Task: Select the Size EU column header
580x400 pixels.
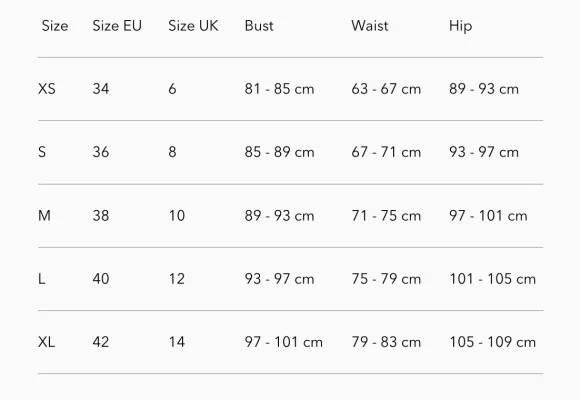Action: 117,26
